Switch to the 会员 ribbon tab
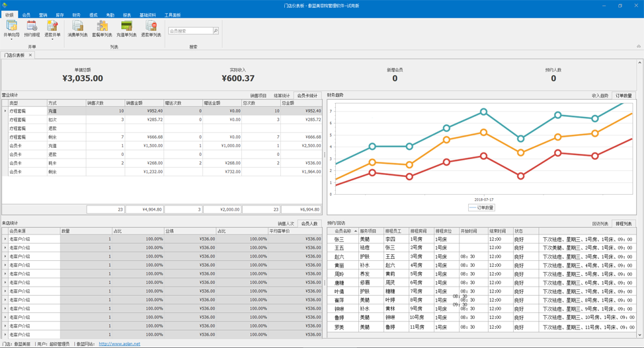 point(26,15)
